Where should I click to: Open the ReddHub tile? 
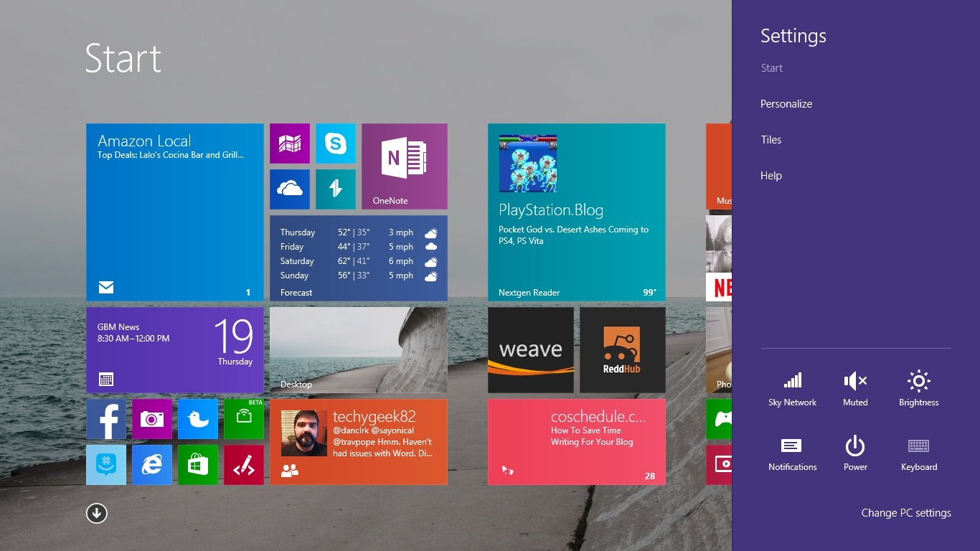click(x=623, y=350)
